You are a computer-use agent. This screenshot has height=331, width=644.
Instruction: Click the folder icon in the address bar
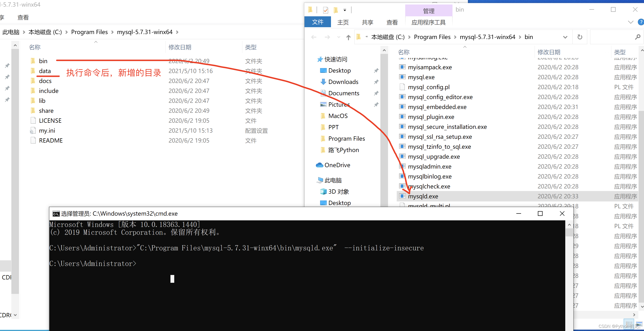tap(358, 37)
